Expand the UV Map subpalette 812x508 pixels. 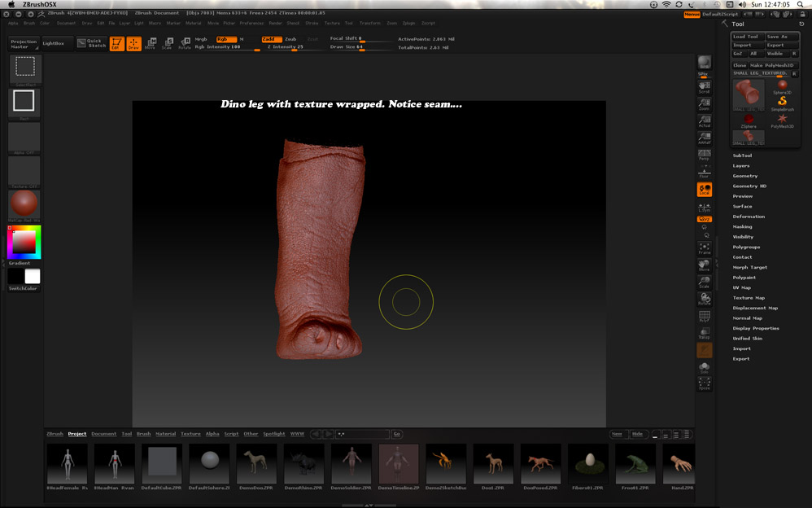741,287
